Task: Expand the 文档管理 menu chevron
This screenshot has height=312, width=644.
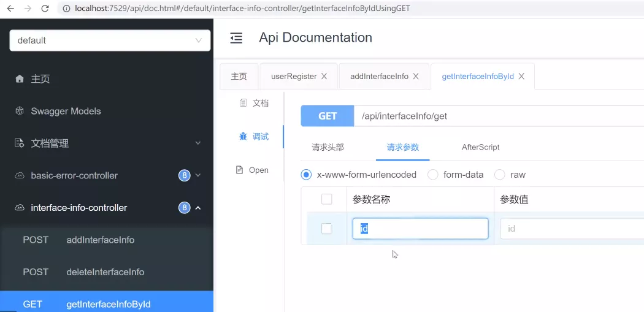Action: pyautogui.click(x=198, y=143)
